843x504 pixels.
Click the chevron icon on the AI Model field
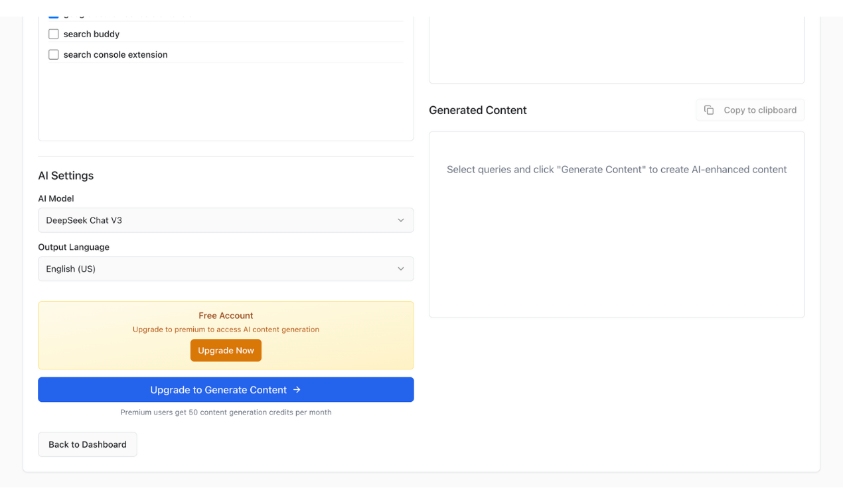click(x=400, y=220)
